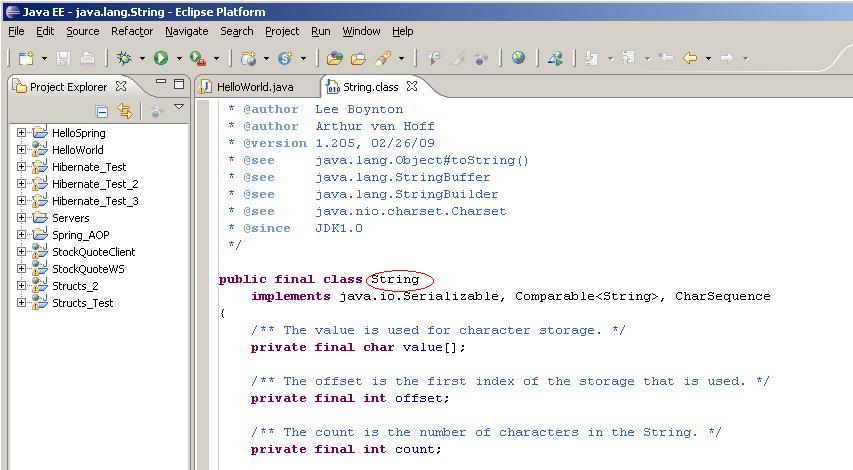Open the Web Browser globe icon

coord(518,57)
